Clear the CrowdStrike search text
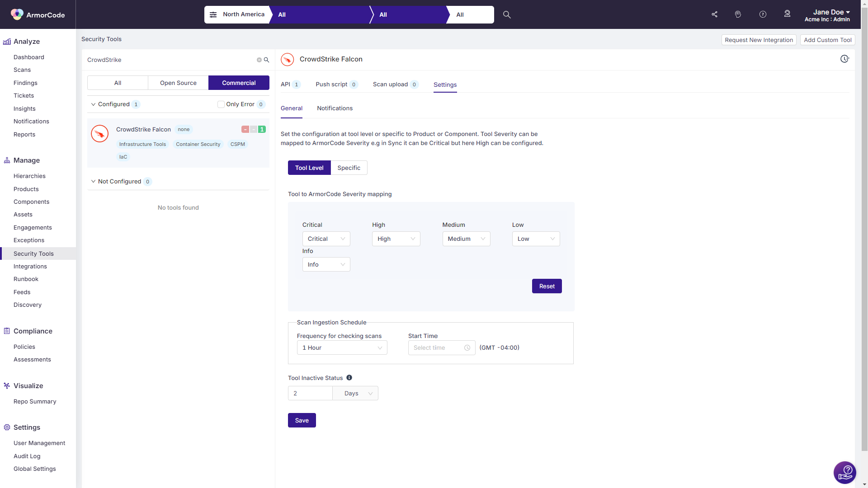This screenshot has width=868, height=488. (259, 60)
